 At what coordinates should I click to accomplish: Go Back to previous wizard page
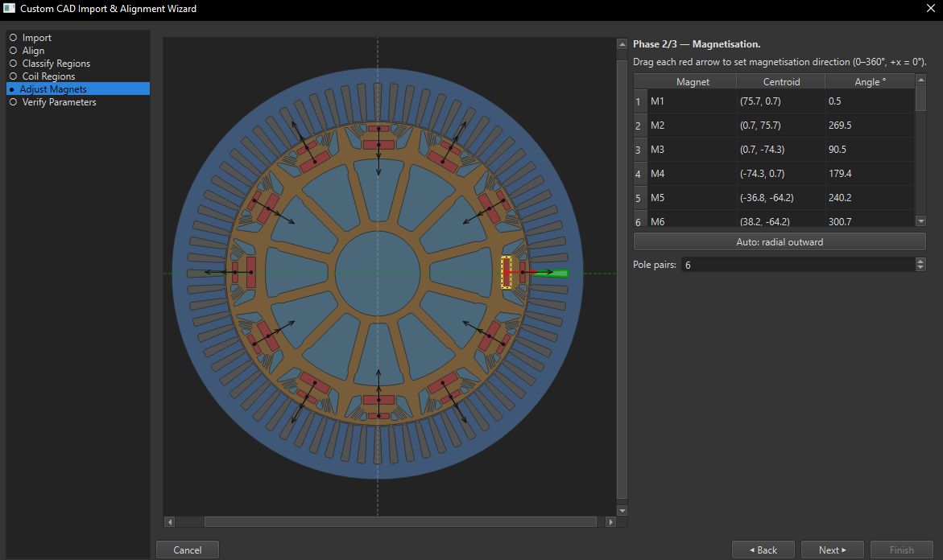pyautogui.click(x=763, y=550)
